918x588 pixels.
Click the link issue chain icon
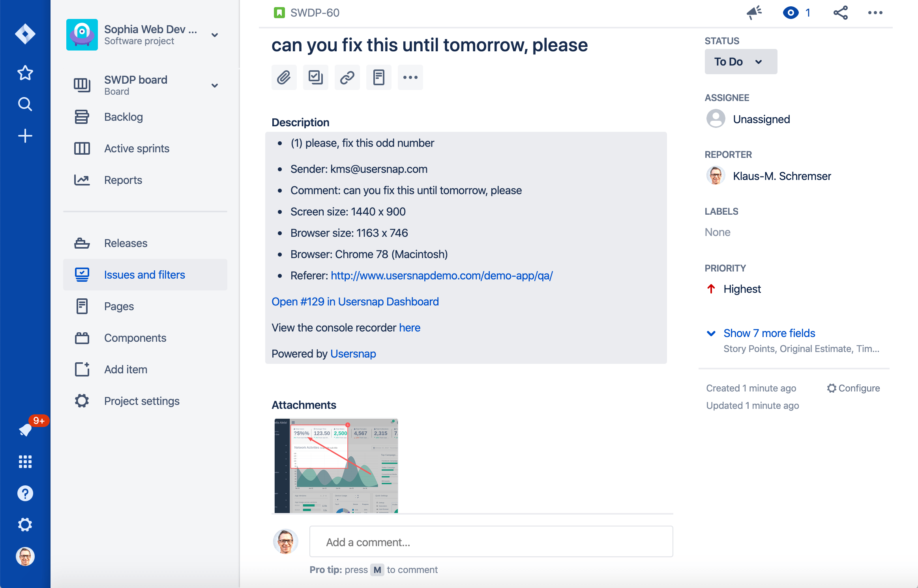point(347,77)
